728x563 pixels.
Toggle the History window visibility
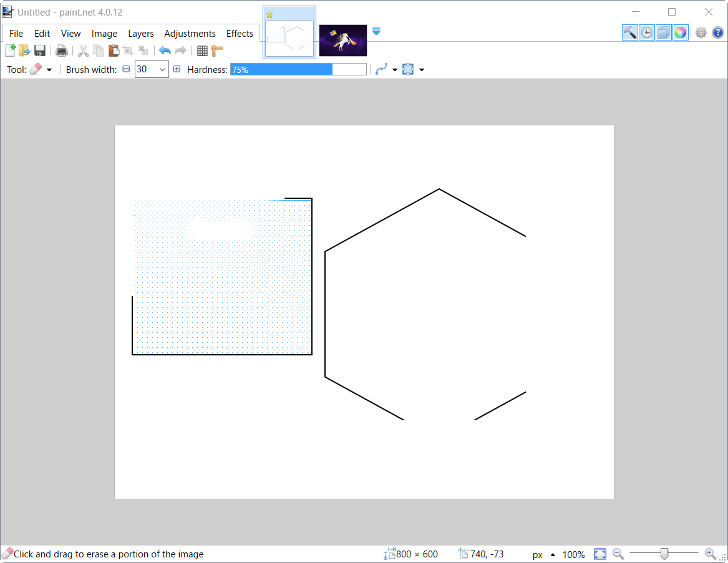[x=647, y=32]
